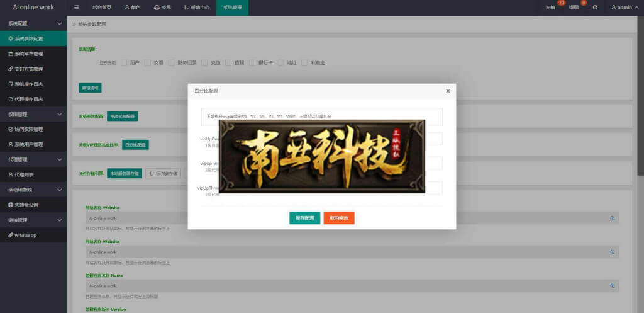
Task: Open the 交易 top navigation item
Action: pos(162,8)
